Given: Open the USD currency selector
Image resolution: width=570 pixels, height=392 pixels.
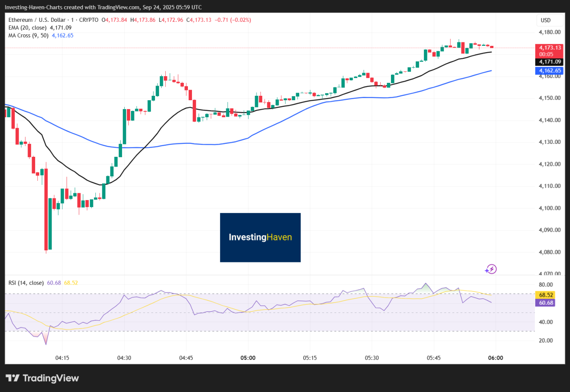Looking at the screenshot, I should click(x=546, y=20).
